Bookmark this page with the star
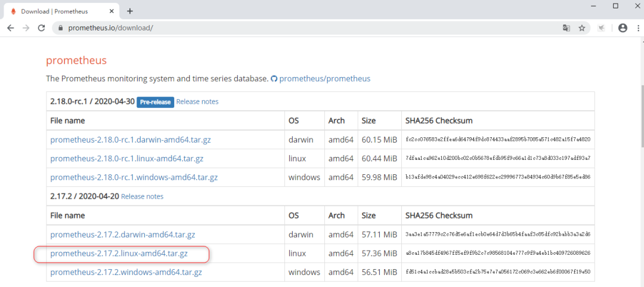This screenshot has height=287, width=644. point(582,28)
